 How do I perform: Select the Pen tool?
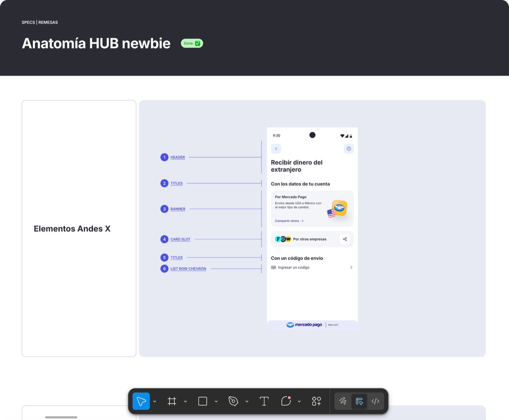click(233, 401)
